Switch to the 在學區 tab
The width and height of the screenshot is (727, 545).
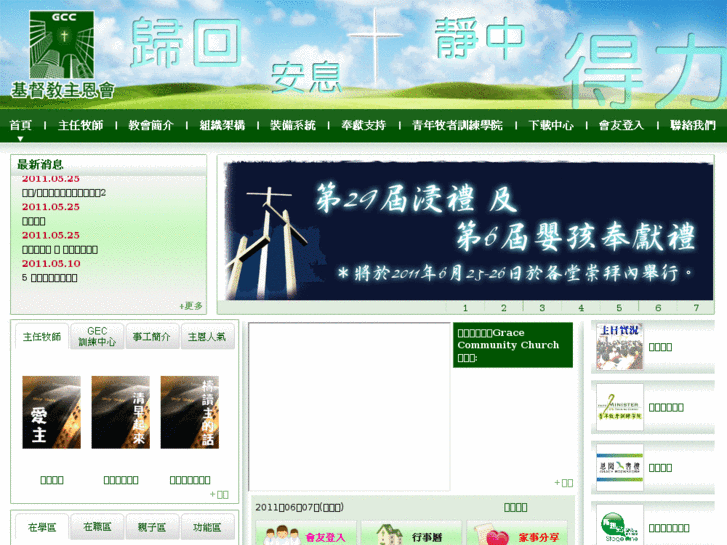click(42, 527)
